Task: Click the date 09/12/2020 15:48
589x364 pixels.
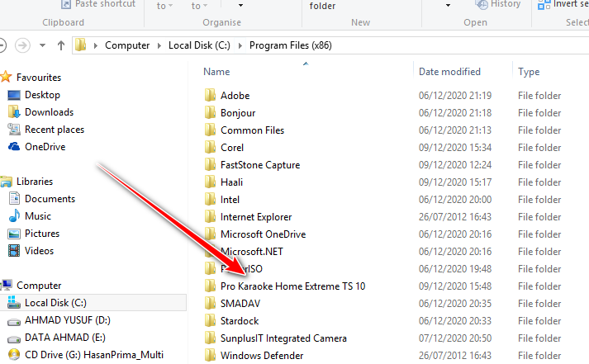Action: point(455,286)
